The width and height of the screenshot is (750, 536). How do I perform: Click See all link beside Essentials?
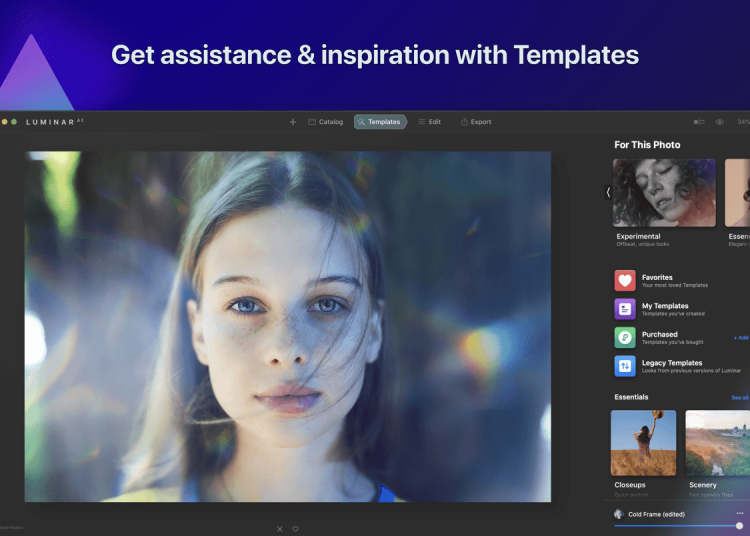coord(740,397)
